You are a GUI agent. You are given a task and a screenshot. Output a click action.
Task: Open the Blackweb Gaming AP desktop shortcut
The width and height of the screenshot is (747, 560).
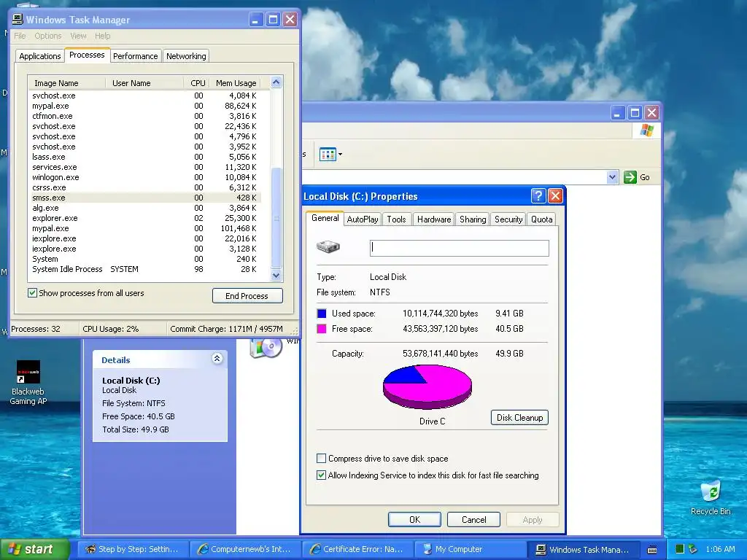point(28,382)
